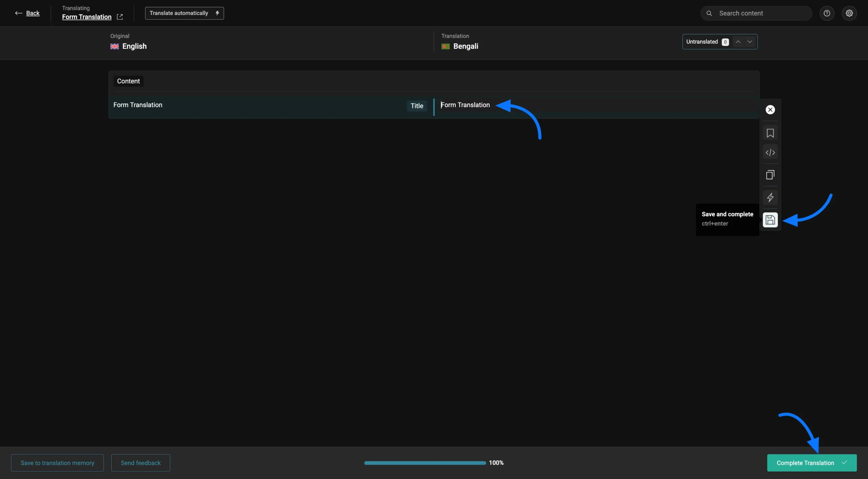Open the help question mark icon

[827, 13]
